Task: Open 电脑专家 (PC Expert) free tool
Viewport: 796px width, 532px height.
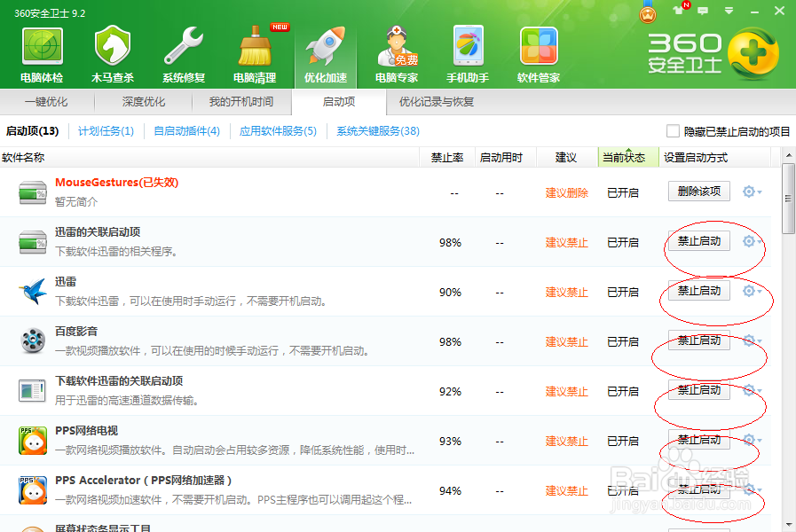Action: click(397, 51)
